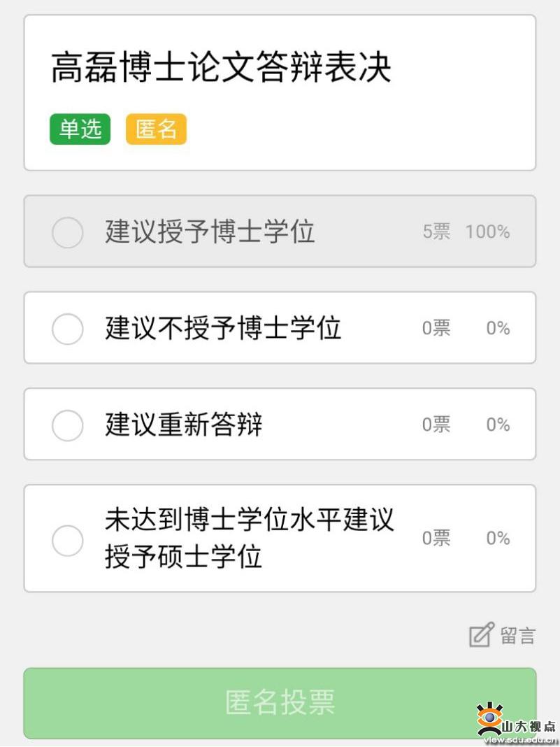Select the 建议重新答辩 radio button
Screen dimensions: 560x747
tap(67, 425)
